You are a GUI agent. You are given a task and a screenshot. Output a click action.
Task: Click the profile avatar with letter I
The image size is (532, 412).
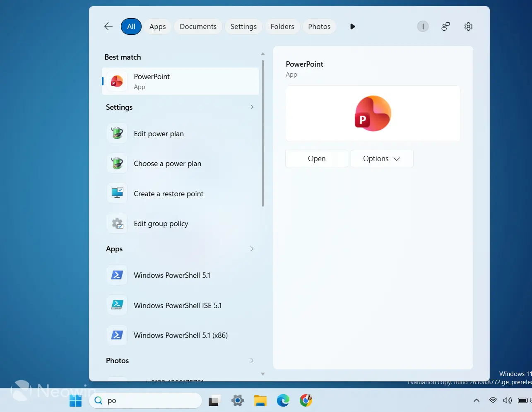pyautogui.click(x=423, y=27)
